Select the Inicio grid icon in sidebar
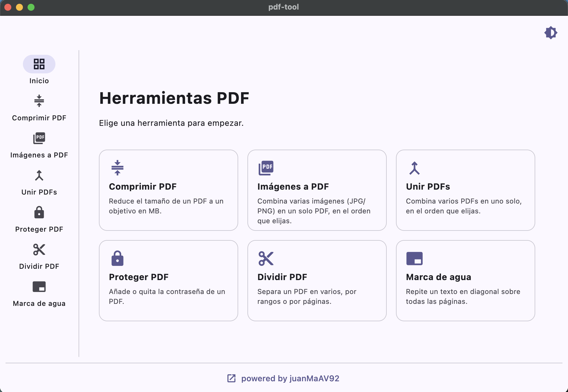 [x=39, y=64]
